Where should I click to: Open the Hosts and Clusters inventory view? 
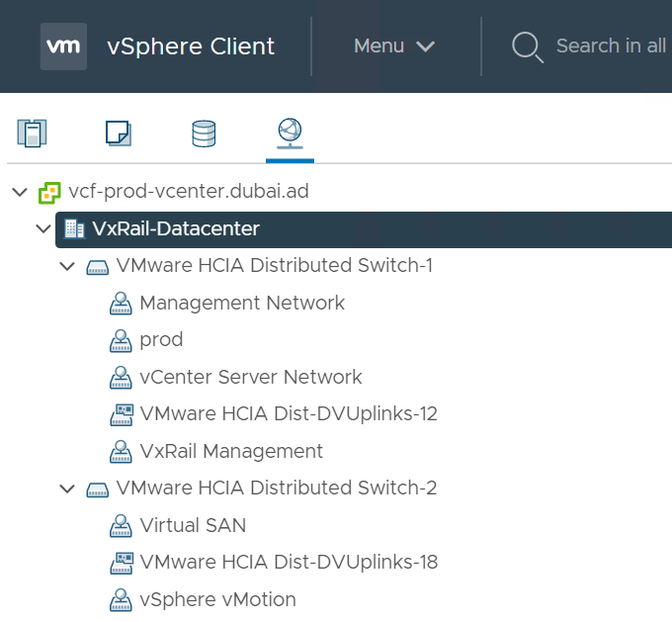point(33,133)
